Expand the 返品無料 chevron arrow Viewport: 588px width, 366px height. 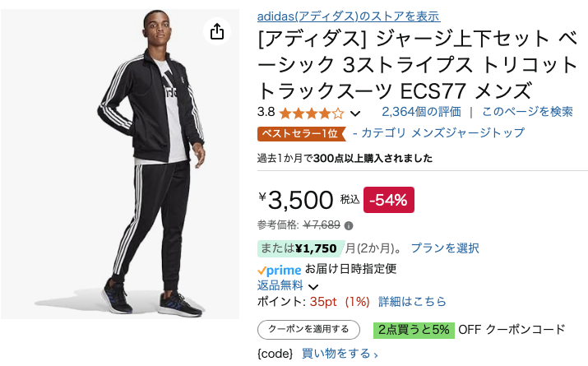pyautogui.click(x=313, y=287)
